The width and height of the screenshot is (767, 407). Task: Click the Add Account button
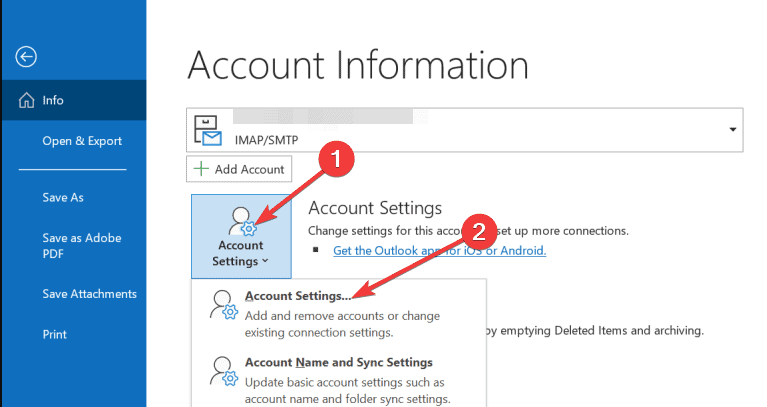(239, 169)
